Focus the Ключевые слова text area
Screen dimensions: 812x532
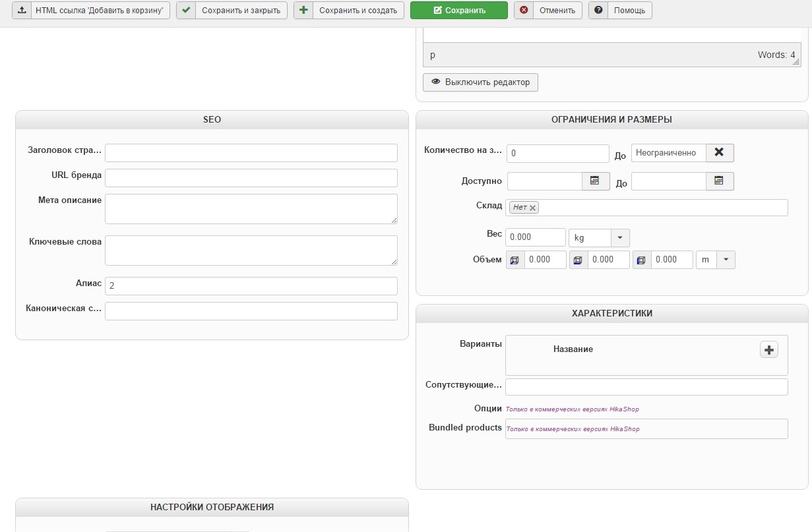[x=251, y=251]
